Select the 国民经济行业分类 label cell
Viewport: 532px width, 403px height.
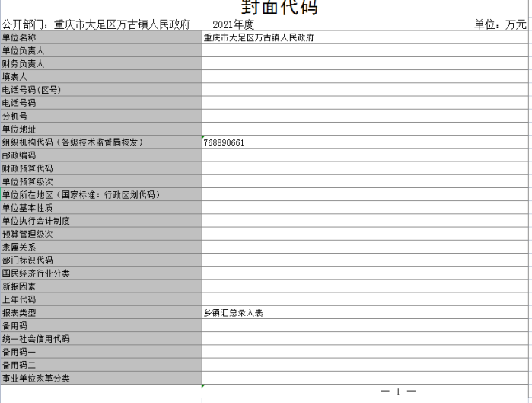coord(101,273)
